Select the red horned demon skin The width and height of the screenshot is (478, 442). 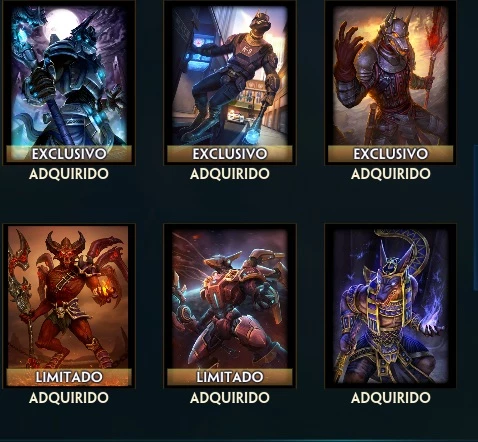coord(69,306)
